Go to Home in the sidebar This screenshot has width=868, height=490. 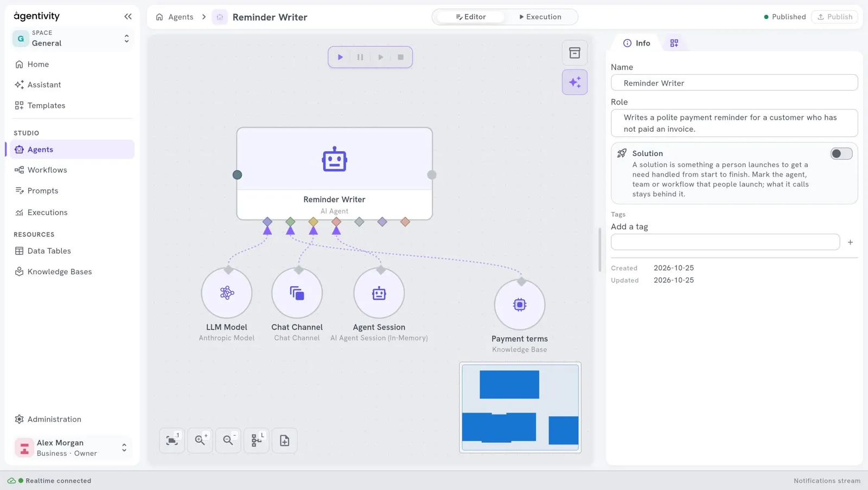72,64
